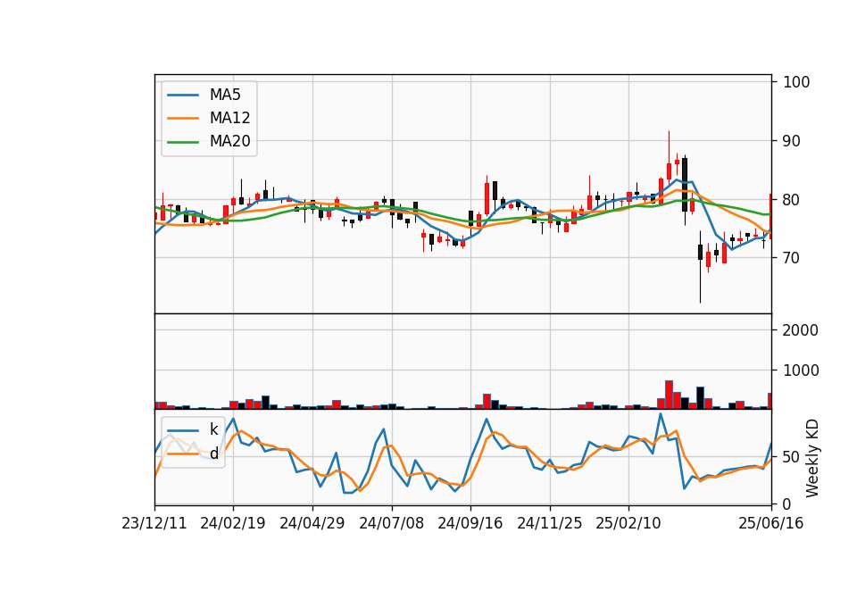857x616 pixels.
Task: Click the 2000 volume axis tick label
Action: pyautogui.click(x=801, y=330)
